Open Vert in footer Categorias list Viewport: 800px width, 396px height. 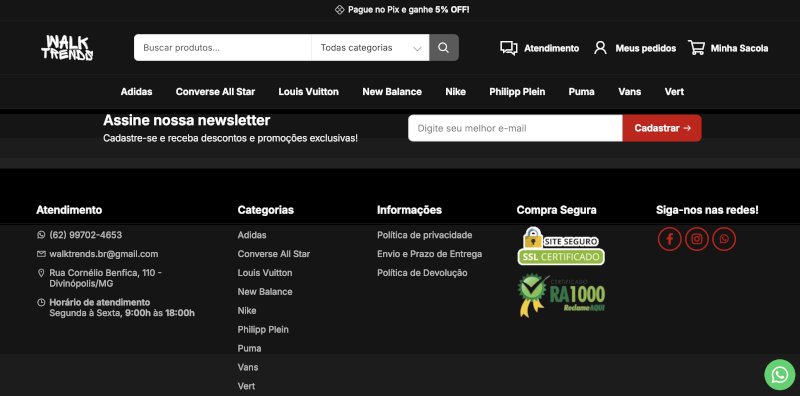(246, 386)
